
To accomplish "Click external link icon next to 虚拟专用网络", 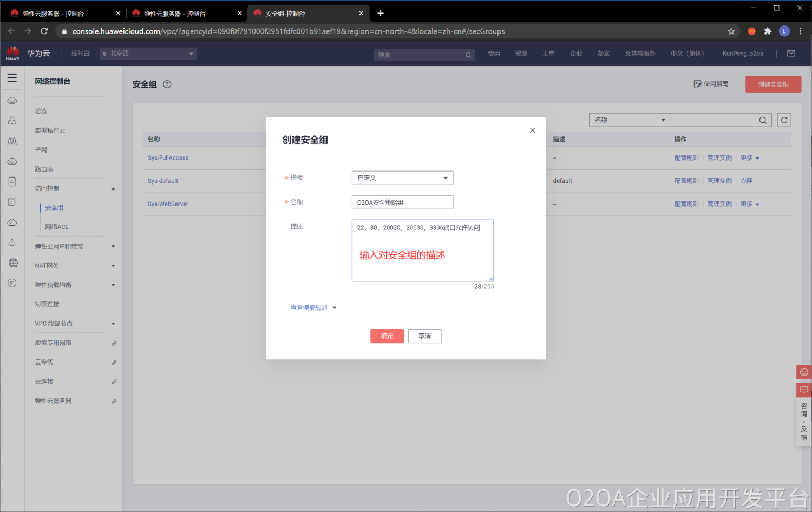I will click(x=114, y=343).
